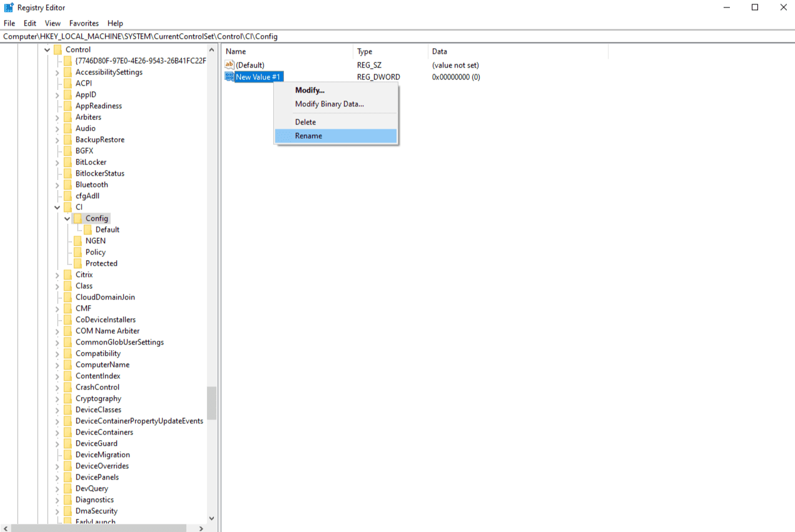Expand the Cryptography key
Viewport: 795px width, 532px height.
pos(57,398)
